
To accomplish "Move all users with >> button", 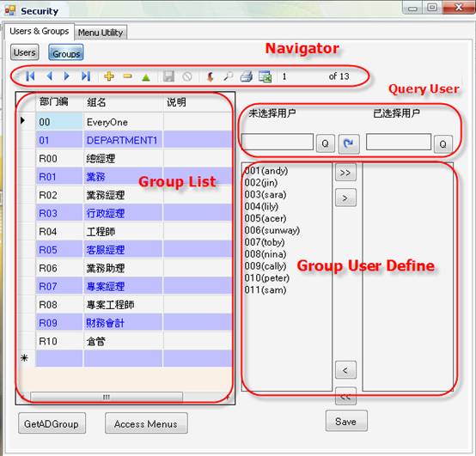I will coord(345,173).
